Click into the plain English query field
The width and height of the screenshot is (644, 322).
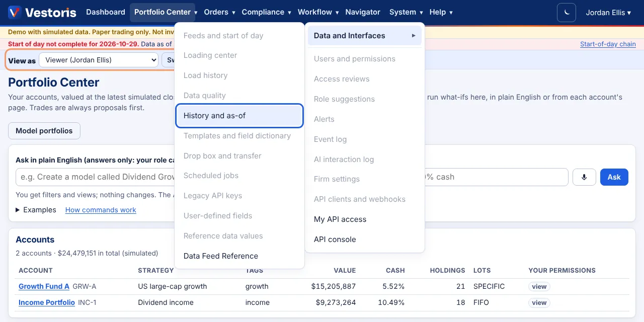pos(292,177)
